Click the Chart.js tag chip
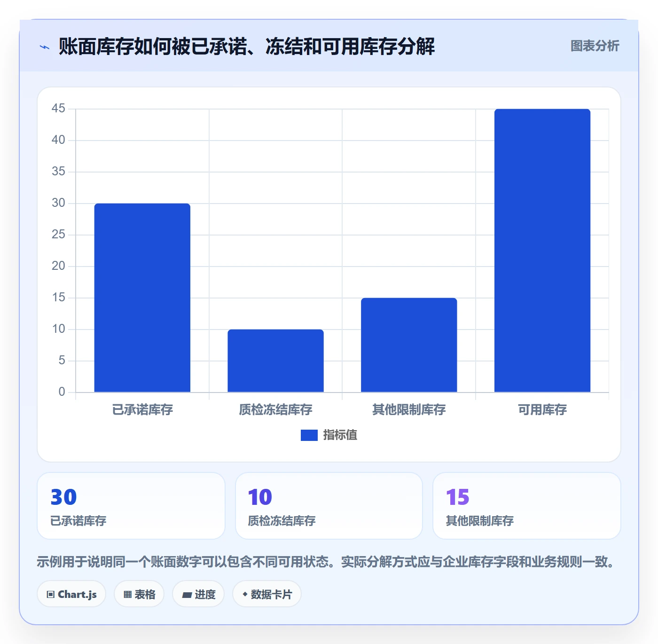 (71, 594)
